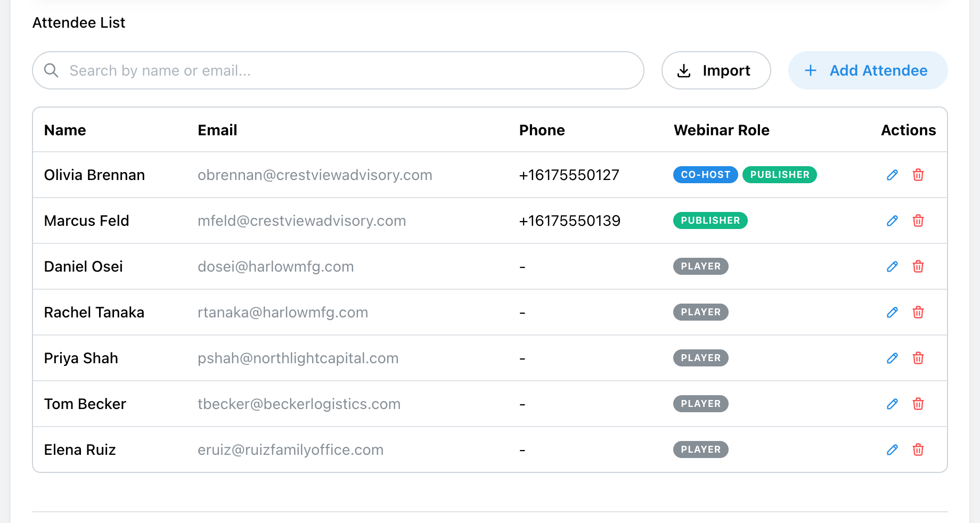
Task: Edit Daniel Osei's attendee record
Action: (893, 266)
